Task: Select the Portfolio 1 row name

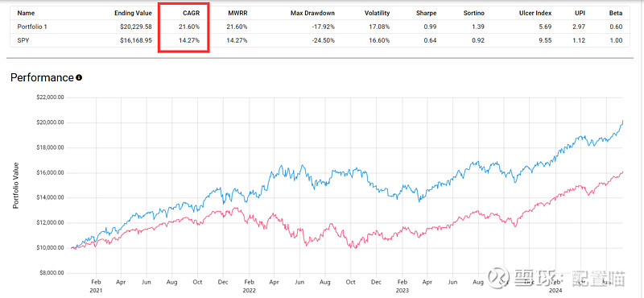Action: click(31, 27)
